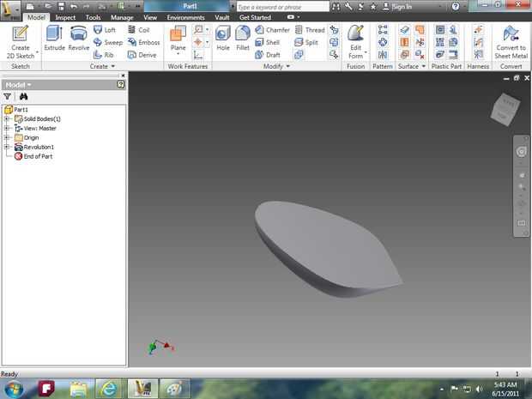Viewport: 532px width, 399px height.
Task: Open the Environments ribbon tab
Action: [x=185, y=17]
